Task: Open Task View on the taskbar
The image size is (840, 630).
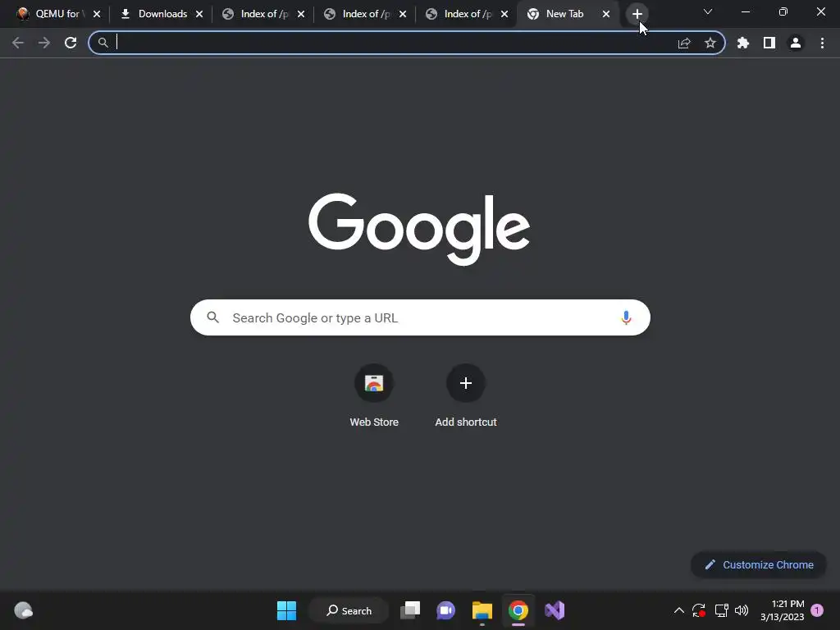Action: click(410, 610)
